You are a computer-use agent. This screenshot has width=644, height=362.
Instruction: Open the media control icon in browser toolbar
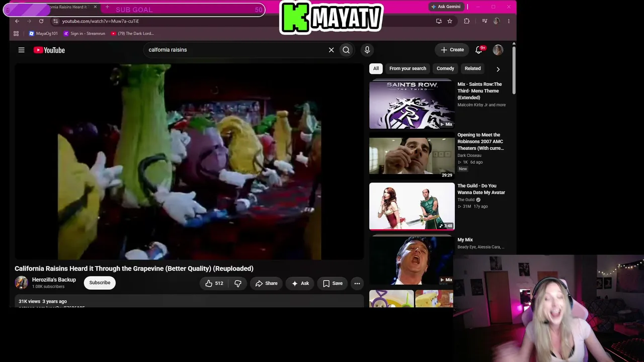click(x=485, y=21)
